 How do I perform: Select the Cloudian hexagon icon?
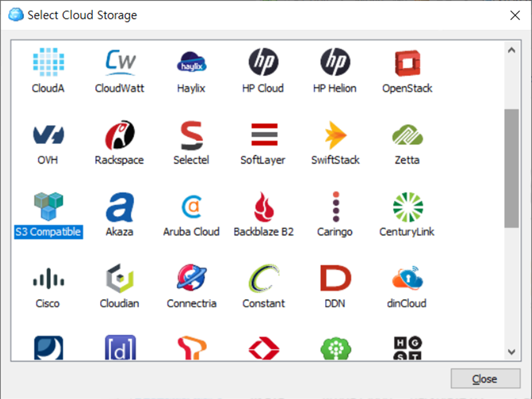[120, 278]
